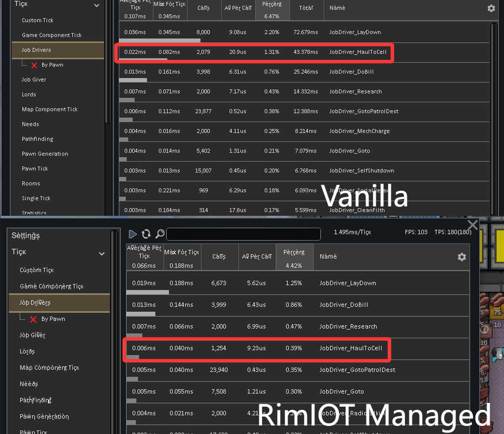Sort by Calls column in the Vanilla table

pyautogui.click(x=204, y=9)
